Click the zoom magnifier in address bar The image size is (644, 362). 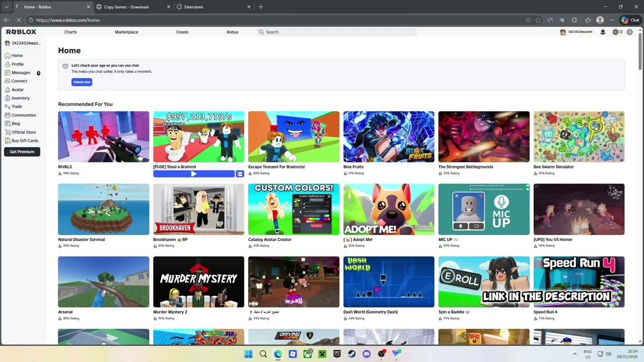tap(528, 20)
